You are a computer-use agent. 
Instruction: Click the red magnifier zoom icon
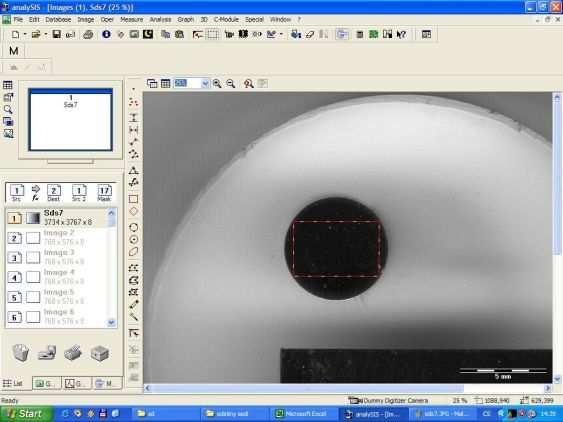(x=248, y=84)
